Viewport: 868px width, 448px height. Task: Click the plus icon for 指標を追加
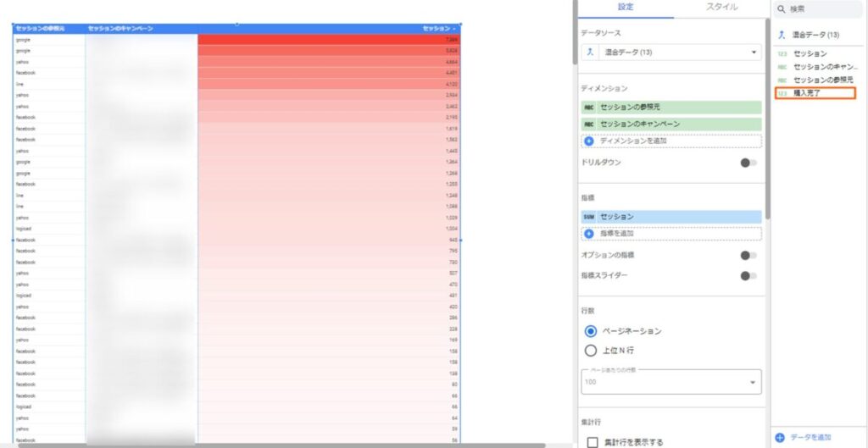click(589, 233)
